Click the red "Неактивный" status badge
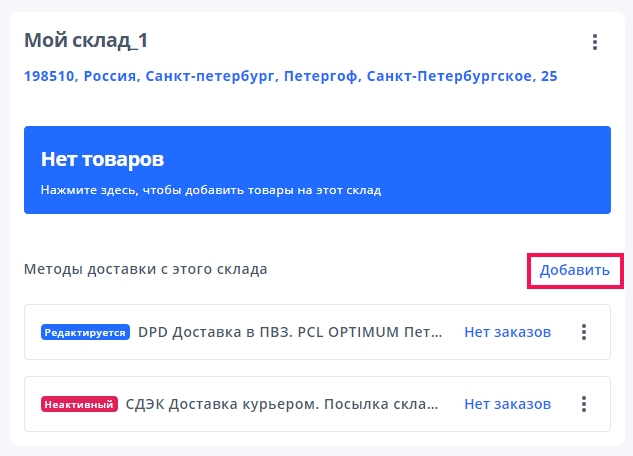The height and width of the screenshot is (456, 633). click(x=79, y=404)
